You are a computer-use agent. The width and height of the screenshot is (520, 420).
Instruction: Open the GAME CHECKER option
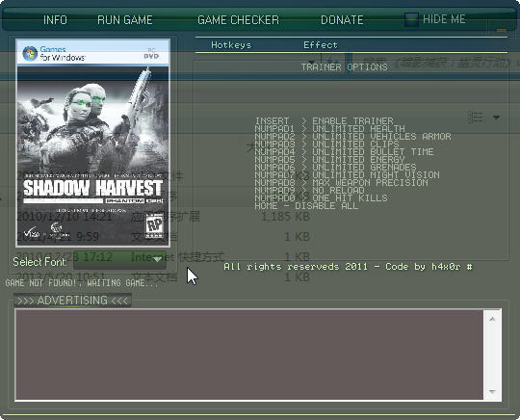point(238,20)
